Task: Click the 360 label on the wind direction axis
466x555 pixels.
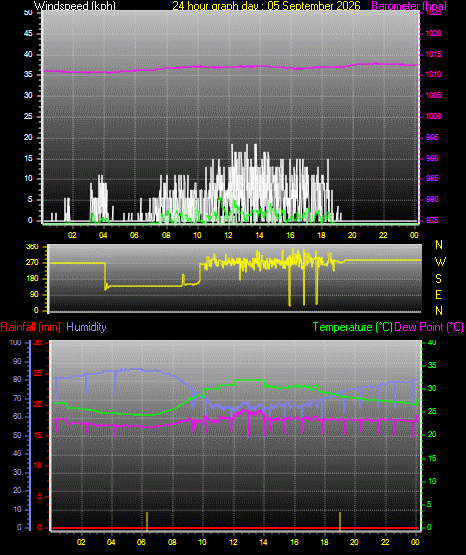Action: (33, 247)
